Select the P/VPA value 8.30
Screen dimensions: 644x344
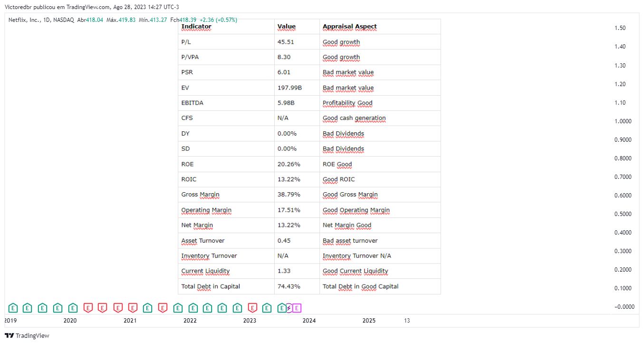(284, 57)
